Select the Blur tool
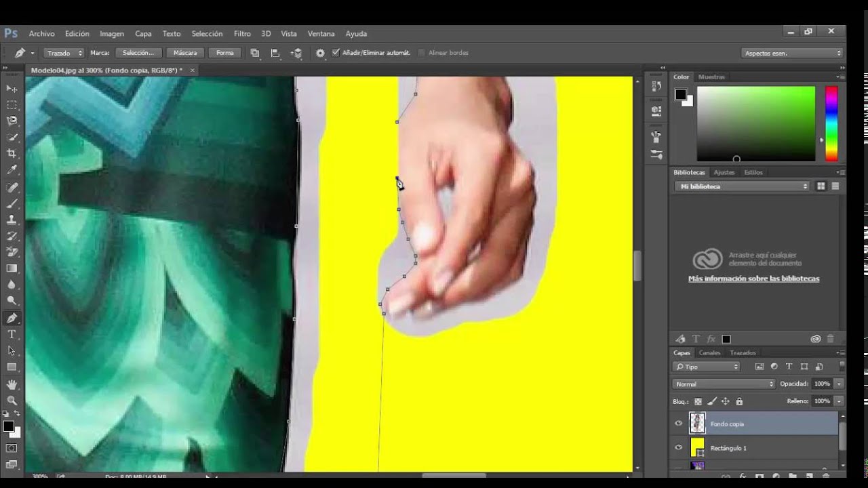 pyautogui.click(x=12, y=285)
